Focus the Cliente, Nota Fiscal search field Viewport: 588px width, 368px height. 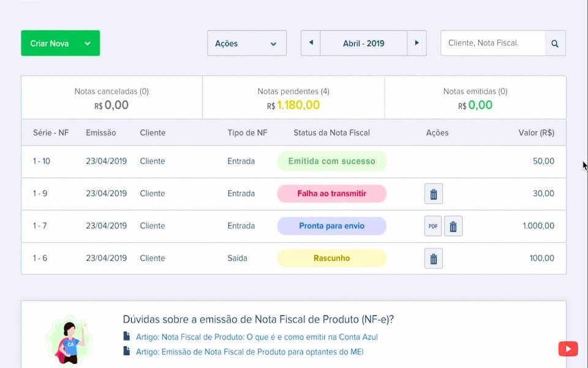[x=492, y=43]
